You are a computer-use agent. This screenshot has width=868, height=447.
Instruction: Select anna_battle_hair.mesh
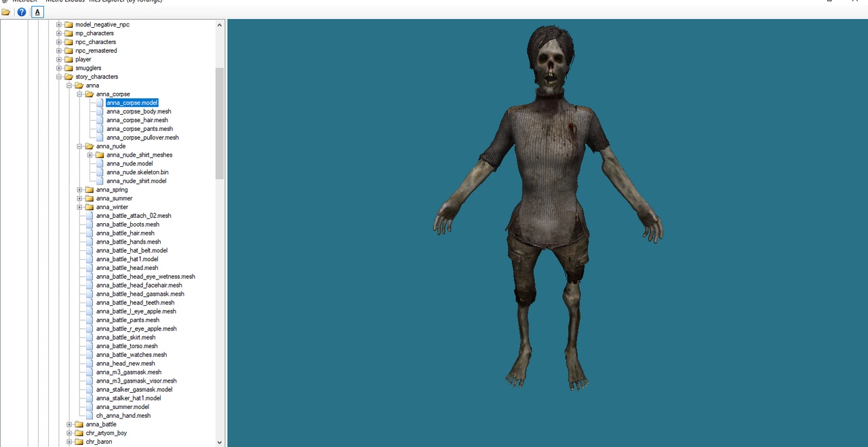[x=125, y=233]
